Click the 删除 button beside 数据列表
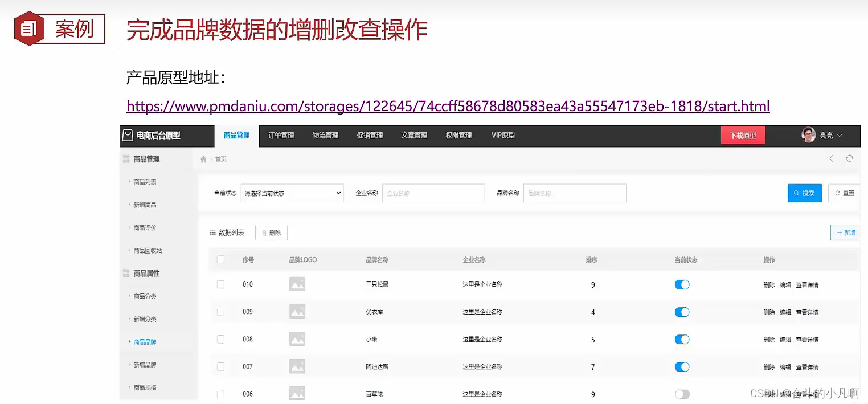The height and width of the screenshot is (404, 868). 271,232
